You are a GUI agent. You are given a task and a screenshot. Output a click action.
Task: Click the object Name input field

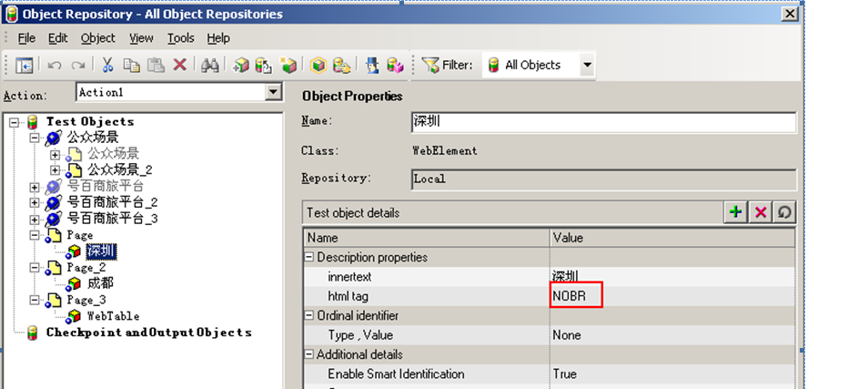click(603, 122)
